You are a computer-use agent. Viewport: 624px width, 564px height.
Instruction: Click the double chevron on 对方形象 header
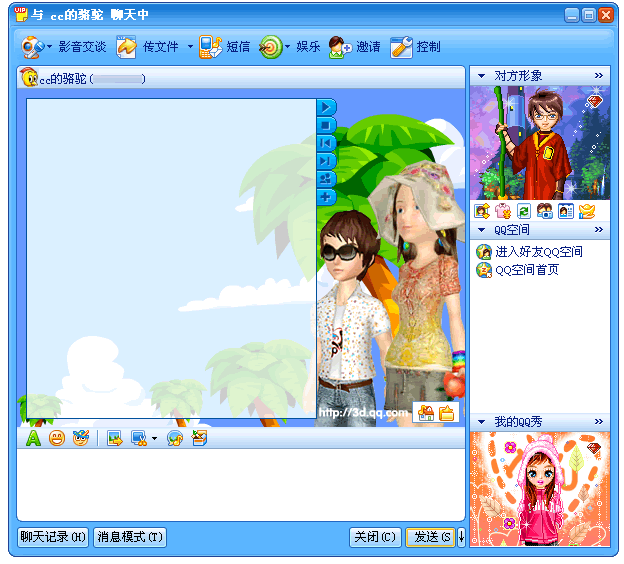coord(599,76)
